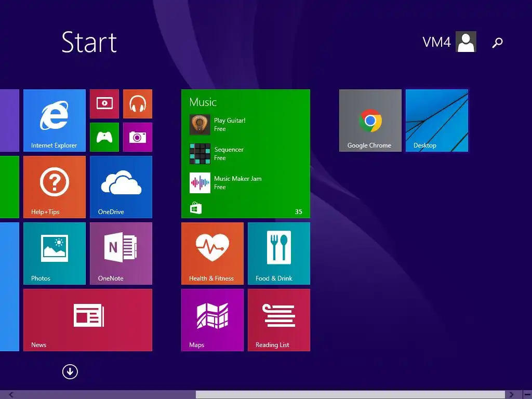This screenshot has width=532, height=399.
Task: Launch the Photos tile
Action: point(54,254)
